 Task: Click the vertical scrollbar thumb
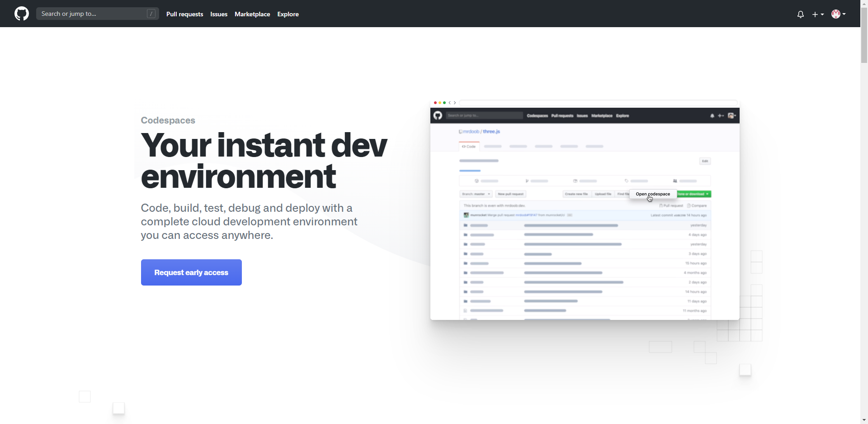click(864, 35)
